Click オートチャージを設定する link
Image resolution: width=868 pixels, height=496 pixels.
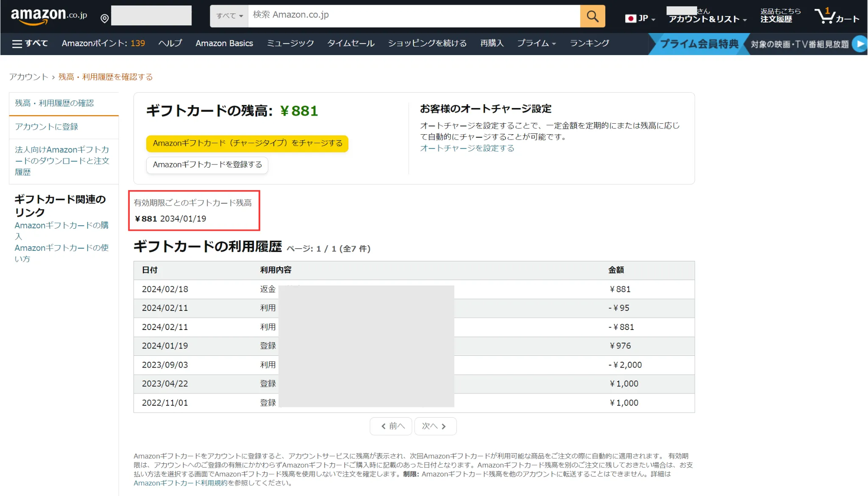tap(468, 149)
